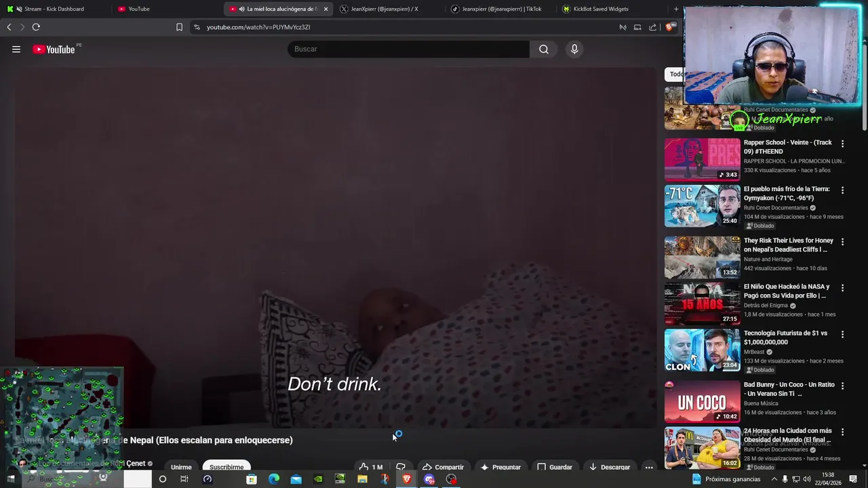Open the 15 AÑOS 27:15 thumbnail
This screenshot has height=488, width=868.
pos(702,303)
